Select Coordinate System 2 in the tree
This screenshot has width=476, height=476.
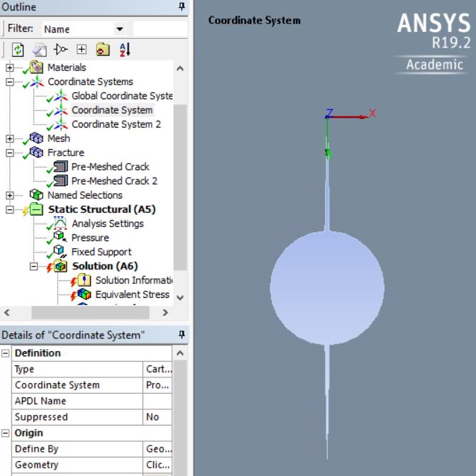click(x=116, y=124)
